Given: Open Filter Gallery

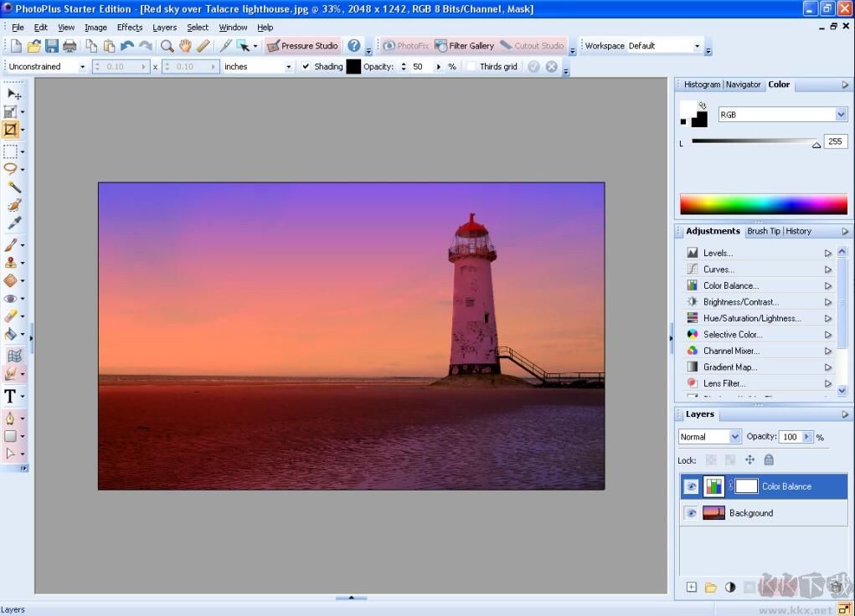Looking at the screenshot, I should coord(464,46).
